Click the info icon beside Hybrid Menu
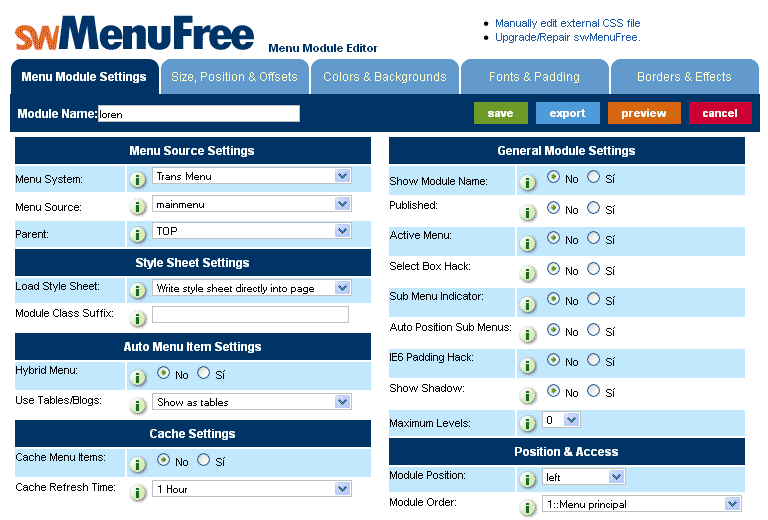This screenshot has height=520, width=768. pyautogui.click(x=138, y=378)
